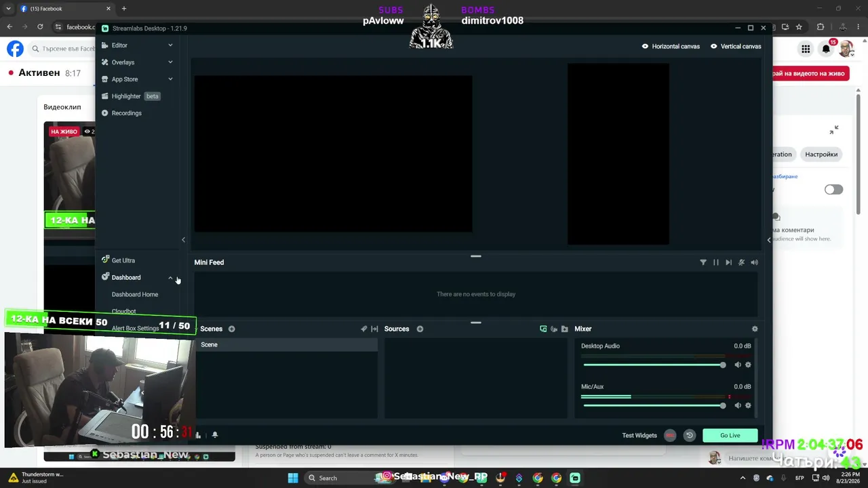Viewport: 868px width, 488px height.
Task: Open the Facebook apps grid menu
Action: tap(806, 49)
